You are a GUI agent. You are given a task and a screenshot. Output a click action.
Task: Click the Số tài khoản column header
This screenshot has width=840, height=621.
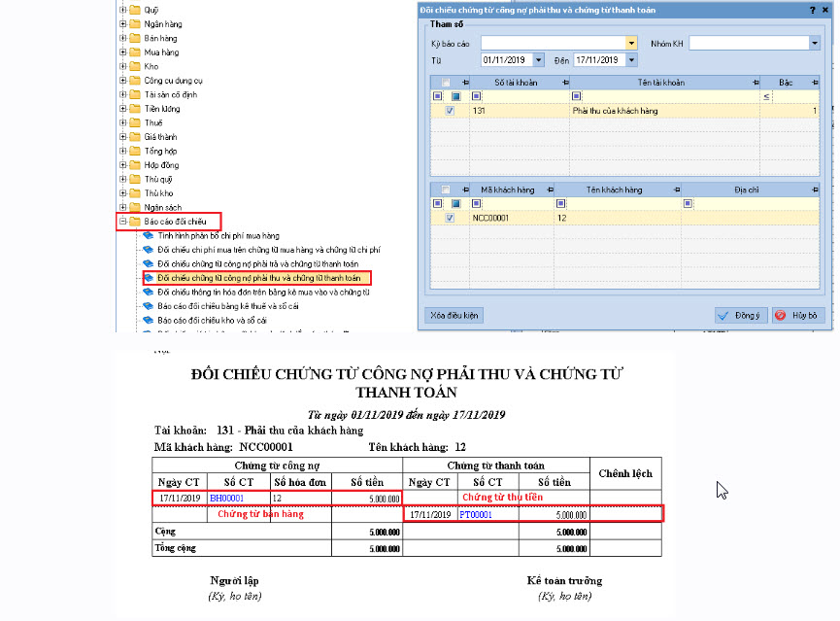coord(516,83)
